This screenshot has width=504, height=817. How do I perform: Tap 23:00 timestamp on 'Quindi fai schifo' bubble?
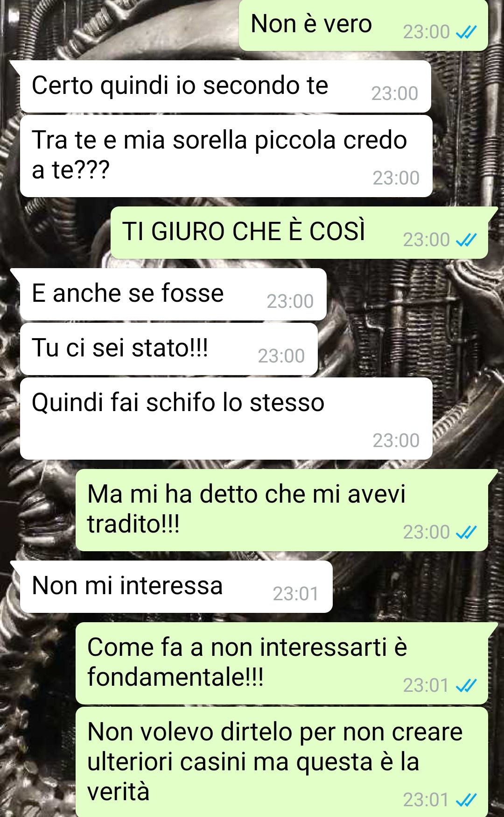[x=396, y=440]
